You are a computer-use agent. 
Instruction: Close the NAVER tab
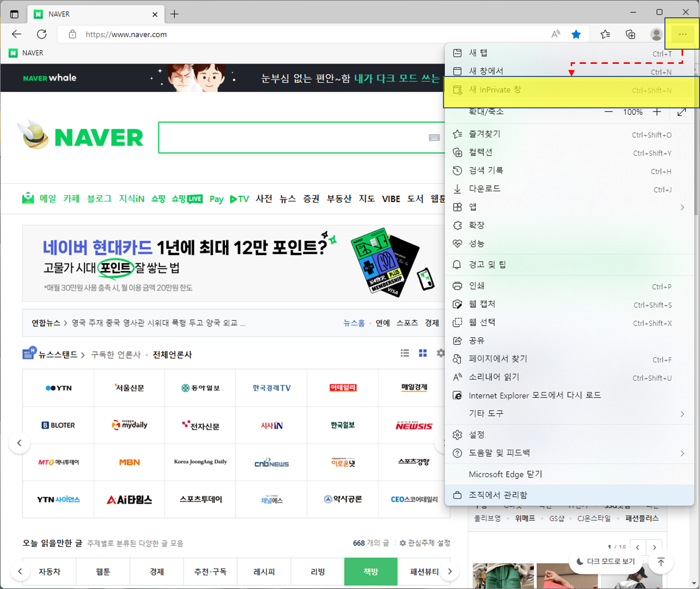point(155,14)
